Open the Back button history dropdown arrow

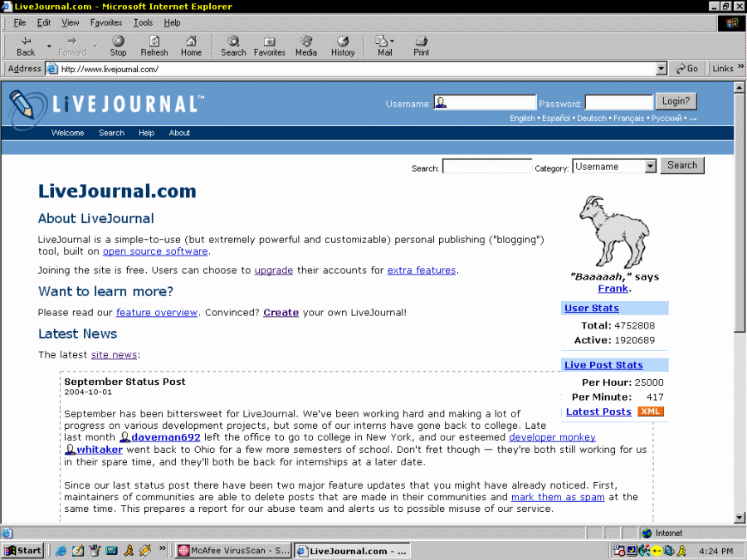pos(49,46)
